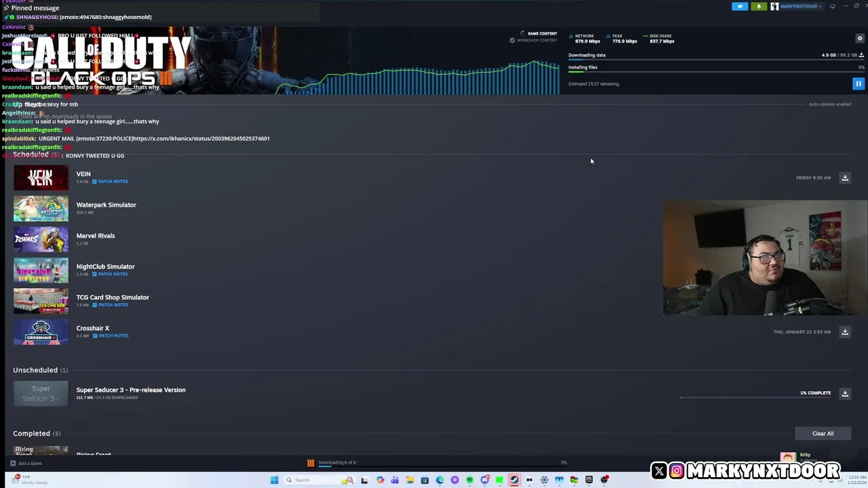The image size is (868, 488).
Task: Open Discord from the taskbar
Action: [484, 480]
